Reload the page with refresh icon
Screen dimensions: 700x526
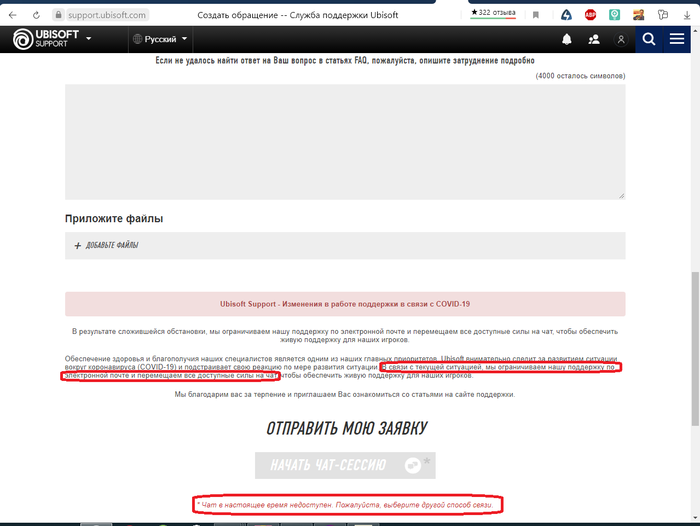38,15
